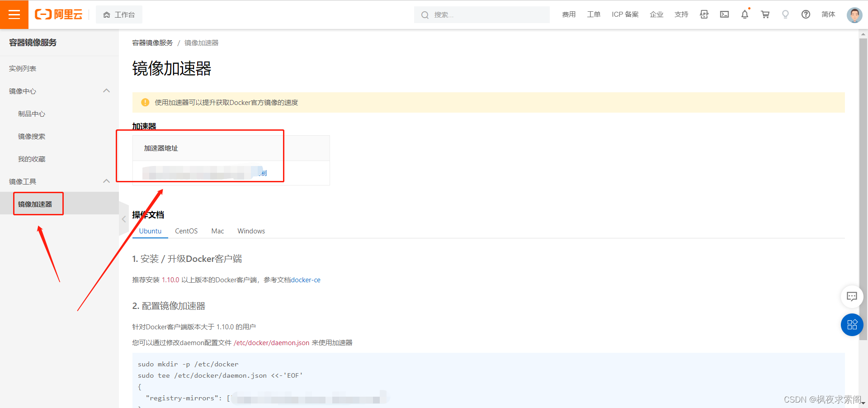
Task: Copy the accelerator address link
Action: click(x=263, y=173)
